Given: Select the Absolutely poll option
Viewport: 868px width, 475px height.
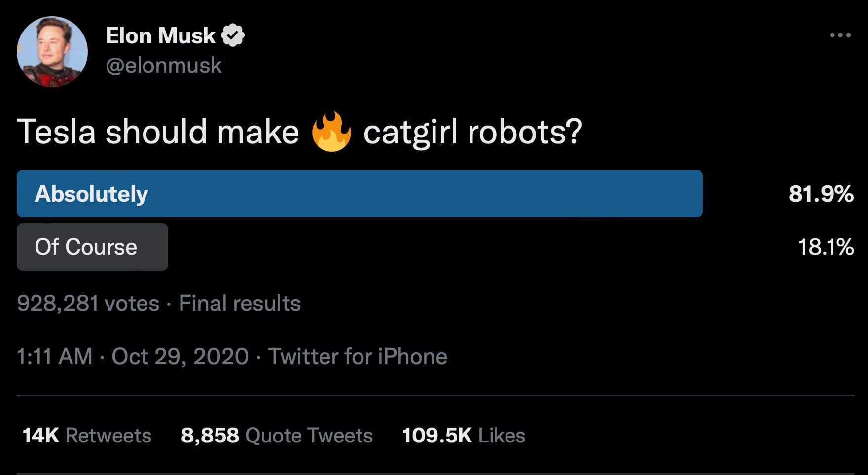Looking at the screenshot, I should coord(90,193).
